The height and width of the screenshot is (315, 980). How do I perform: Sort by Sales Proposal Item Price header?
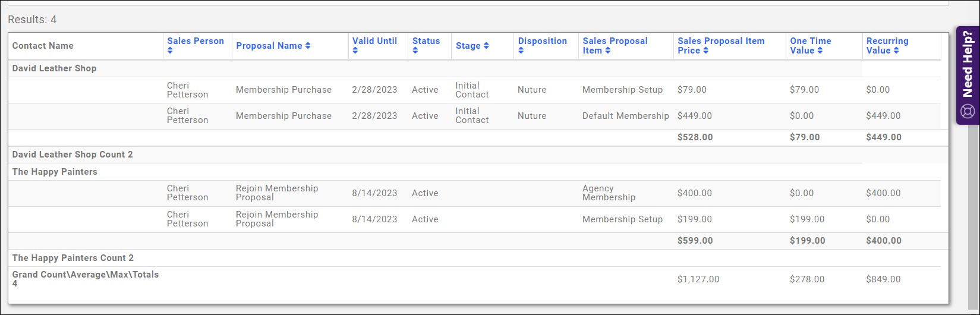[x=720, y=46]
